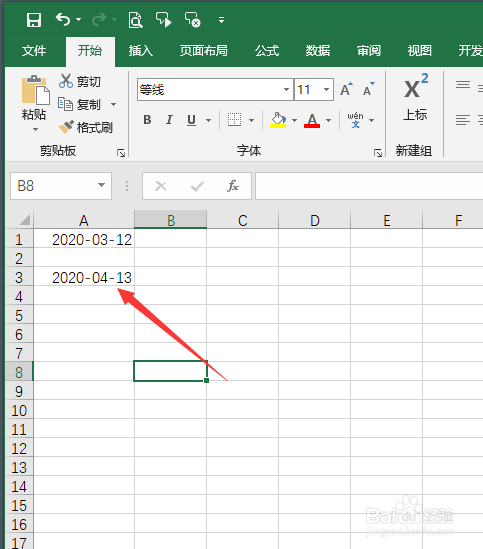Click the run macro icon with play arrow
Image resolution: width=483 pixels, height=549 pixels.
point(164,20)
